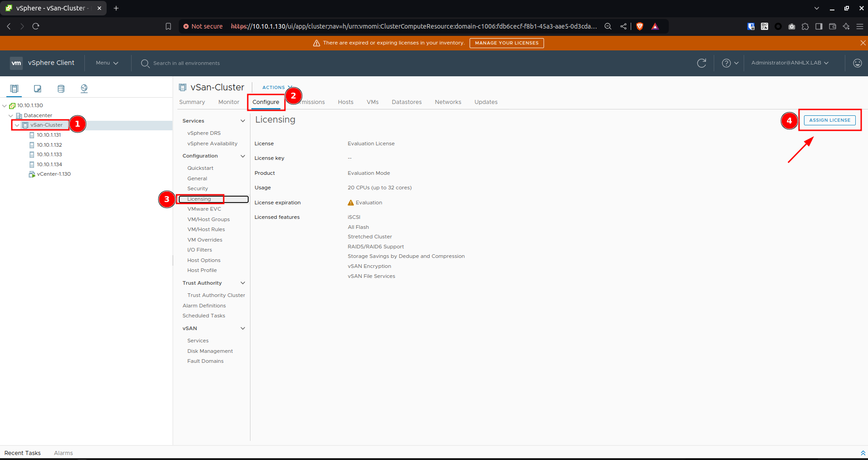Switch to the Datastores tab
This screenshot has width=868, height=460.
pyautogui.click(x=407, y=102)
